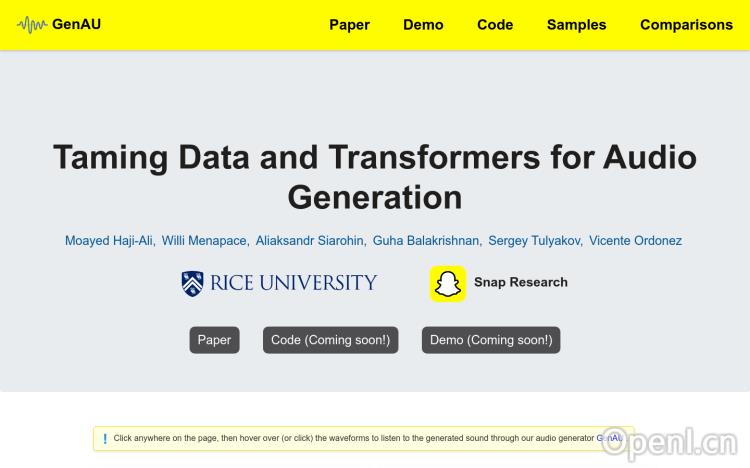This screenshot has width=750, height=468.
Task: Open Moayed Haji-Ali's author link
Action: [108, 241]
